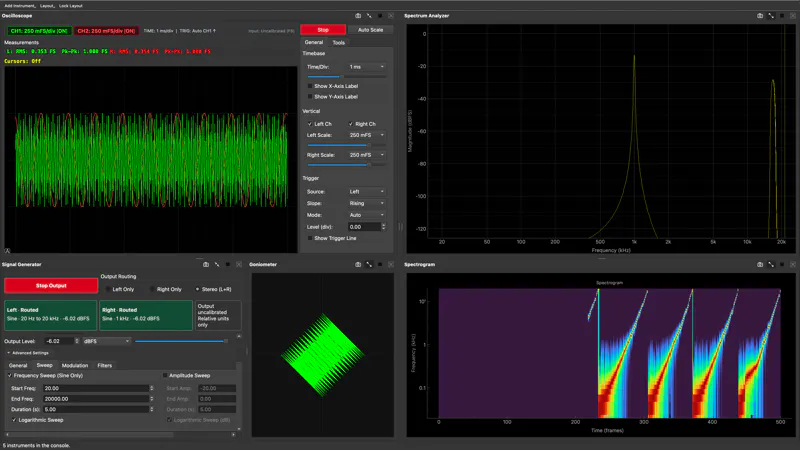Open the Right Scale dropdown
This screenshot has height=450, width=800.
[366, 155]
